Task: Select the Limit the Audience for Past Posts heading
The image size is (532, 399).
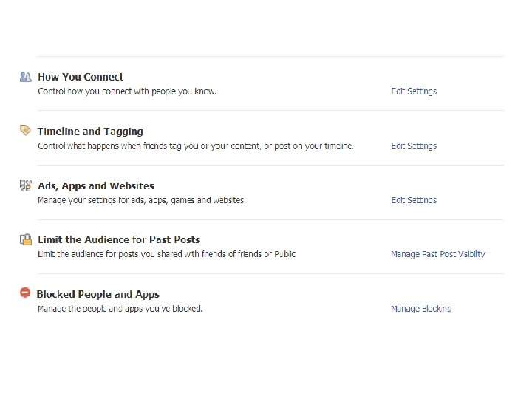Action: pyautogui.click(x=119, y=240)
